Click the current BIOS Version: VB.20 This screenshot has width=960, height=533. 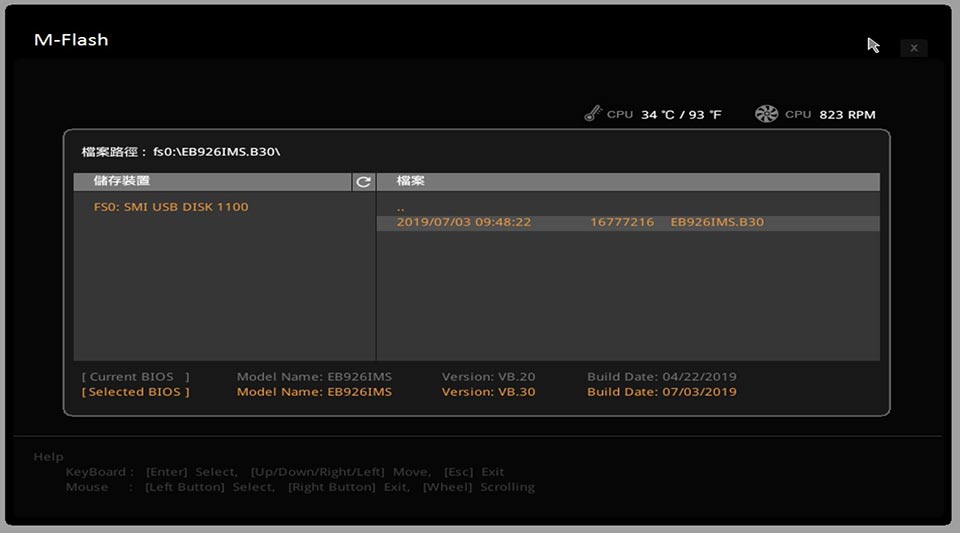489,377
